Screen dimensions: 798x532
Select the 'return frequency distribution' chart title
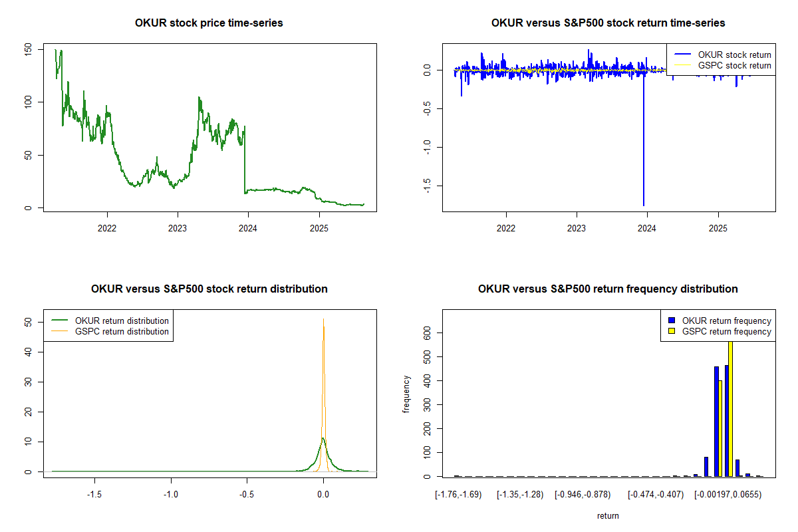608,289
